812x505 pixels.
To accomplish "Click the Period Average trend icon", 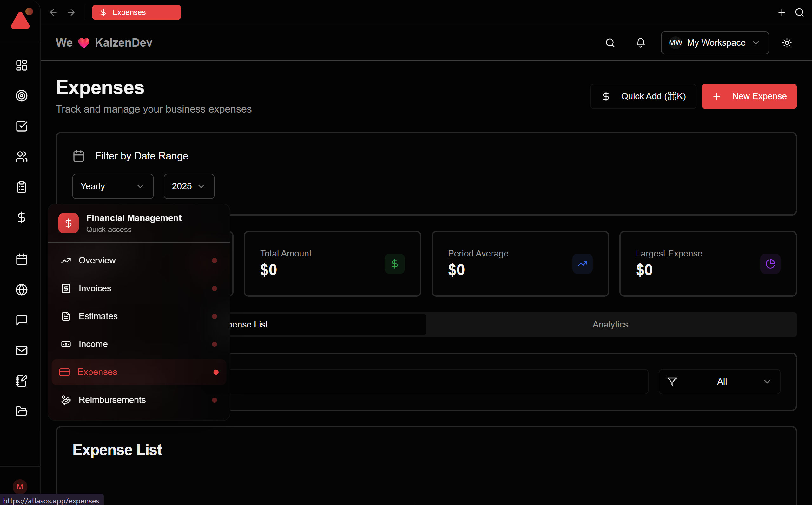I will click(582, 263).
